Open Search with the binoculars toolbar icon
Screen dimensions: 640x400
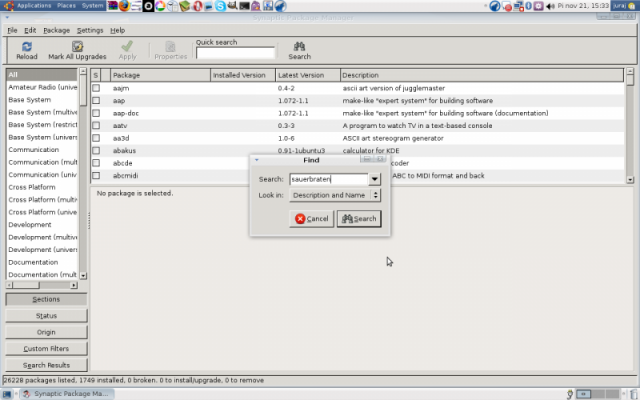pyautogui.click(x=299, y=46)
